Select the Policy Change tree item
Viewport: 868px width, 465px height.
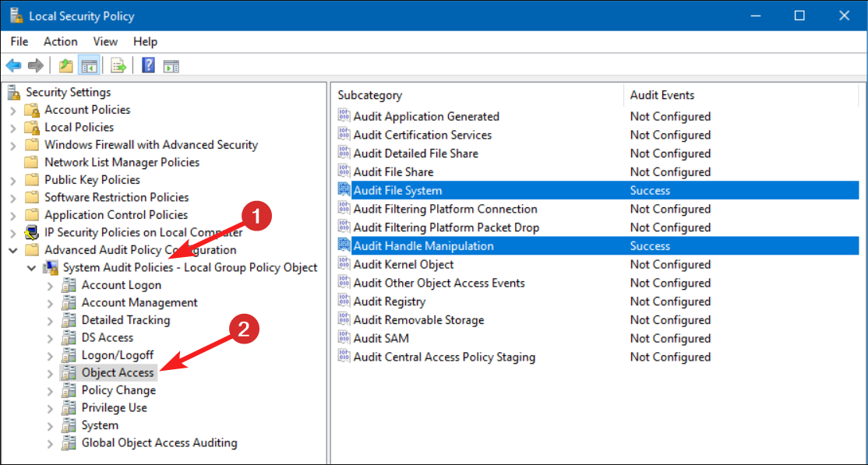(x=118, y=390)
